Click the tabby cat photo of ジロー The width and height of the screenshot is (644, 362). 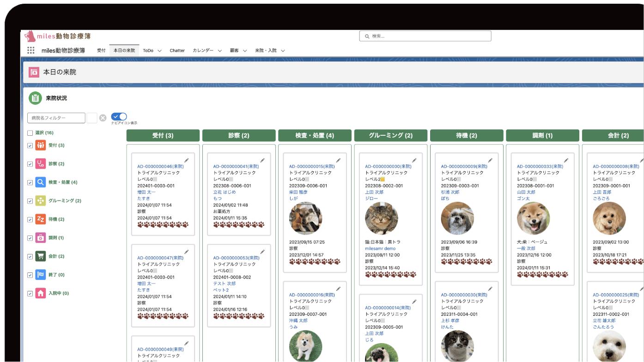[x=382, y=218]
